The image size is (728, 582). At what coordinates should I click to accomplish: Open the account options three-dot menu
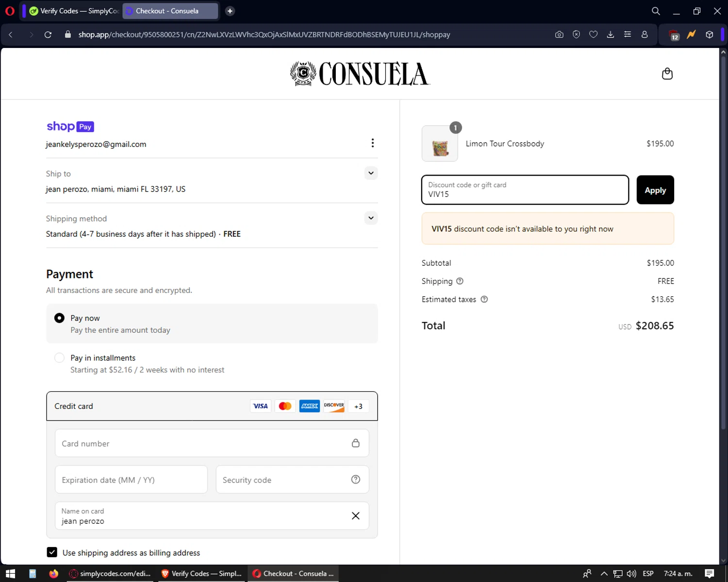pos(372,143)
